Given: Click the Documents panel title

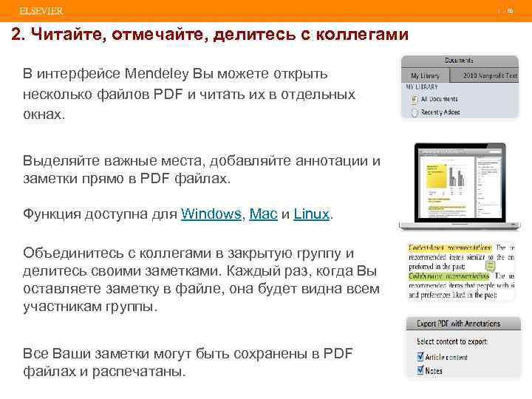Looking at the screenshot, I should (x=459, y=61).
